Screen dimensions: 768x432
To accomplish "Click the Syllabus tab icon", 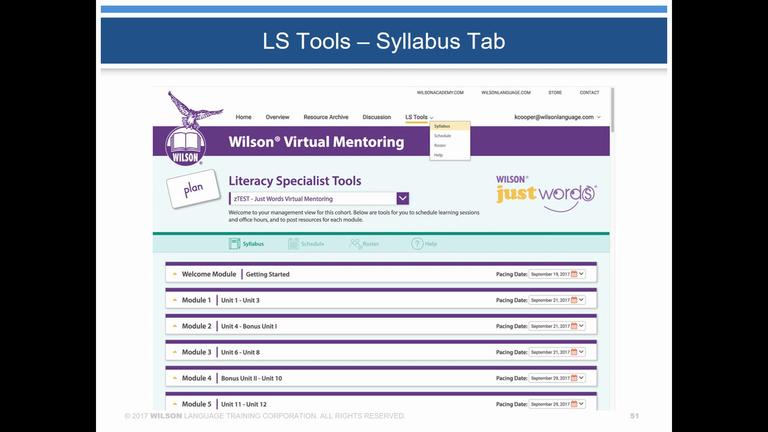I will pos(235,243).
